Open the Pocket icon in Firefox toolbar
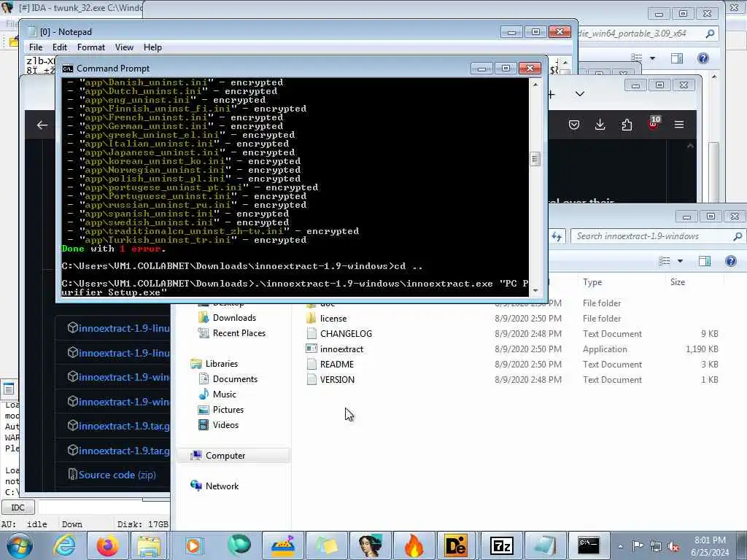 574,125
